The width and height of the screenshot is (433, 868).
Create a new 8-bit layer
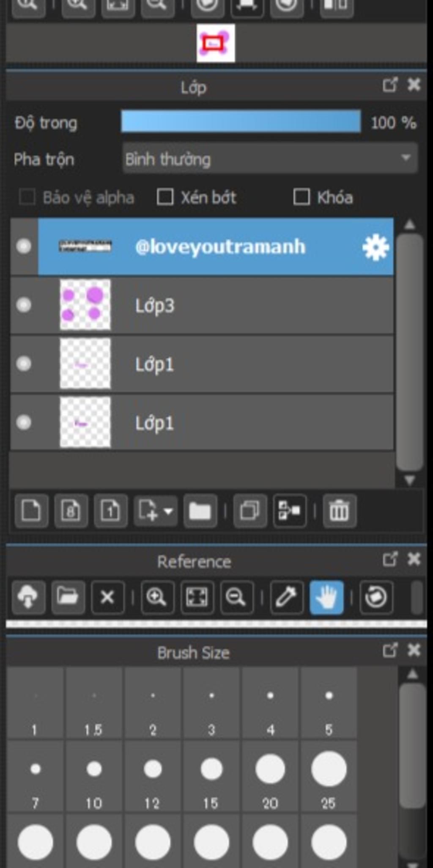point(71,511)
